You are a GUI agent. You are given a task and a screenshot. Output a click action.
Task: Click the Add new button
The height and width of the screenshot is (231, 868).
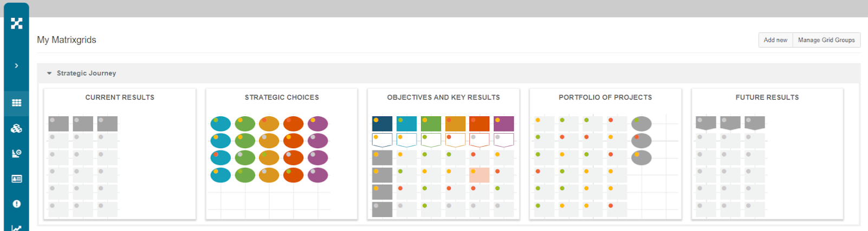[775, 40]
